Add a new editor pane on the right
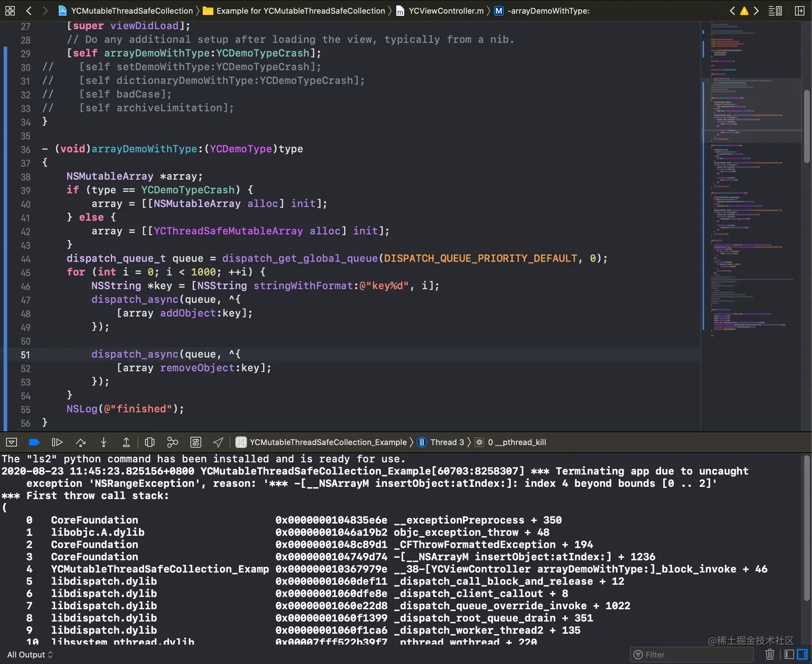The width and height of the screenshot is (812, 664). point(800,11)
